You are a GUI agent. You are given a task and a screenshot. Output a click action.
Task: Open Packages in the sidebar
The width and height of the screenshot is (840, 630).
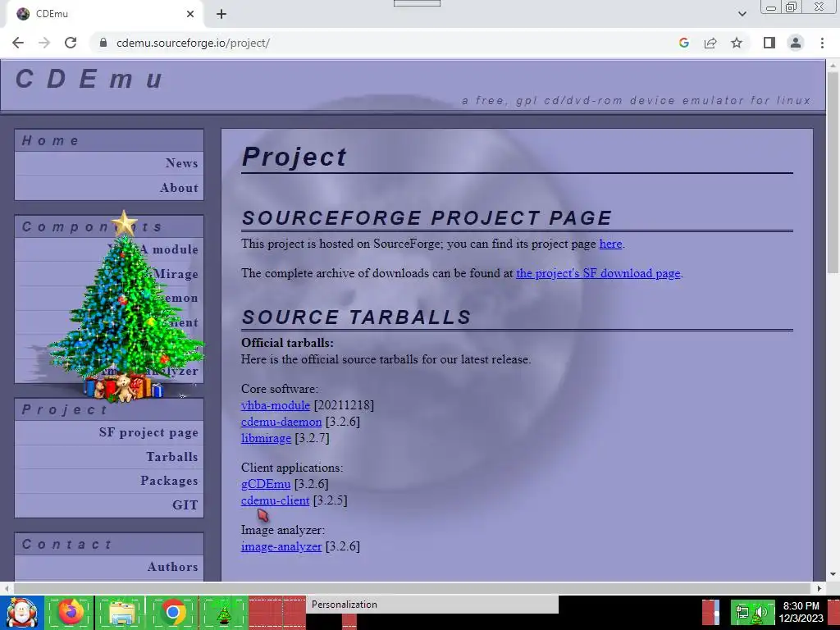(x=169, y=481)
